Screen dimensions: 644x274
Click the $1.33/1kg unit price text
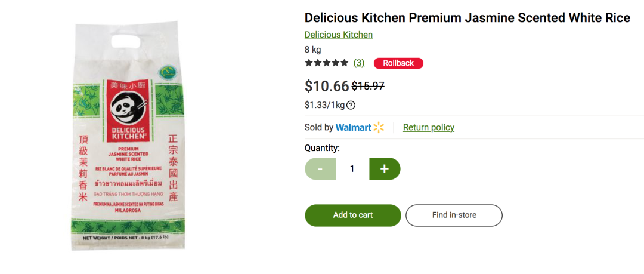click(x=324, y=105)
